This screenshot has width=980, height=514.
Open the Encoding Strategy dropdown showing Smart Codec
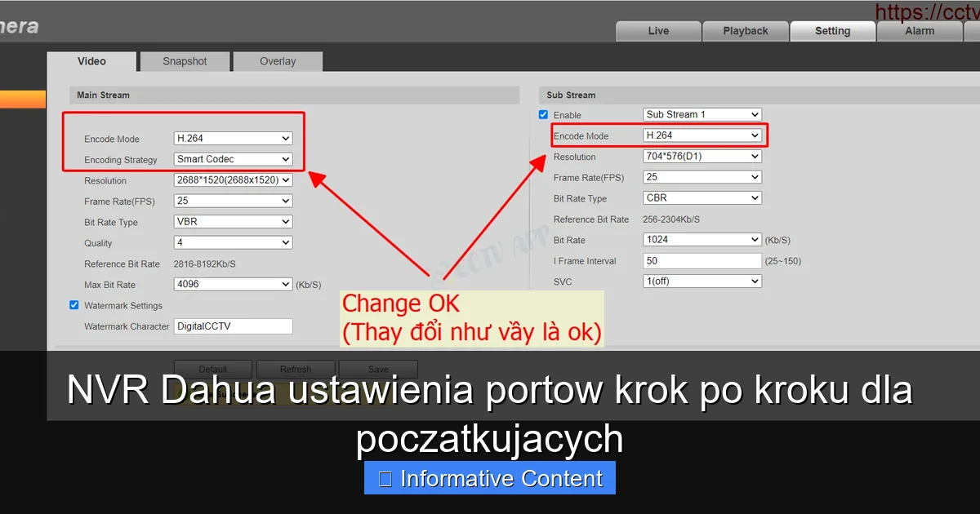(233, 159)
